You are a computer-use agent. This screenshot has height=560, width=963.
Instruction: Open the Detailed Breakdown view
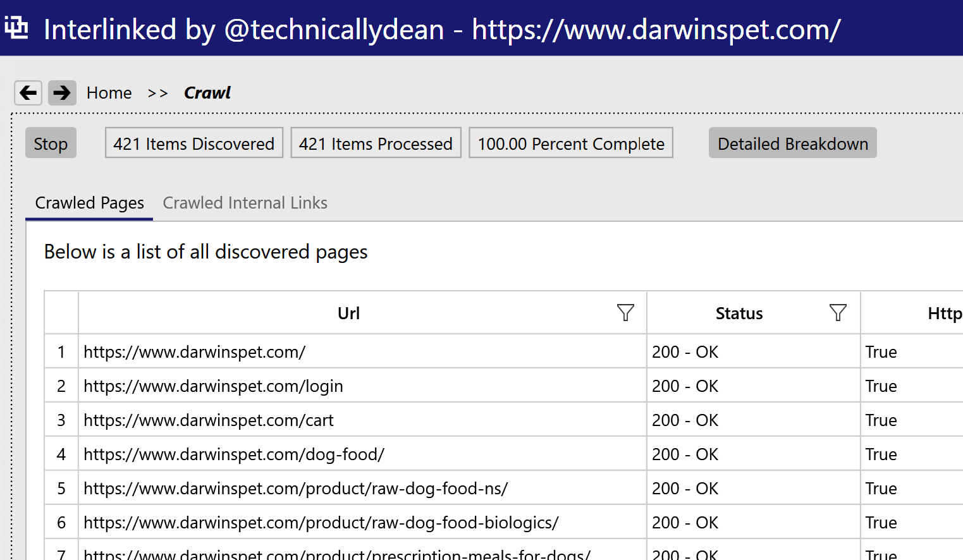(792, 143)
